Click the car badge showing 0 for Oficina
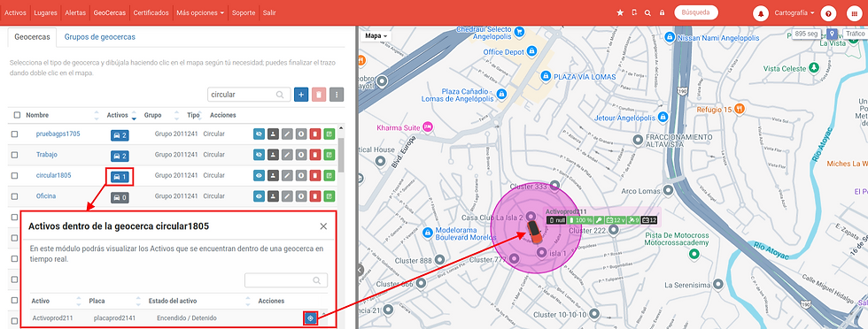Viewport: 868px width, 329px height. (x=120, y=197)
